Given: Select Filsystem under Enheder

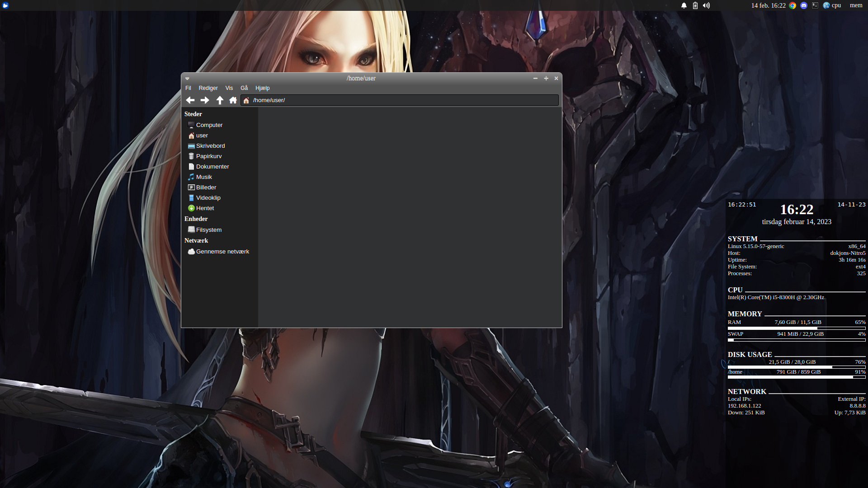Looking at the screenshot, I should click(x=219, y=230).
